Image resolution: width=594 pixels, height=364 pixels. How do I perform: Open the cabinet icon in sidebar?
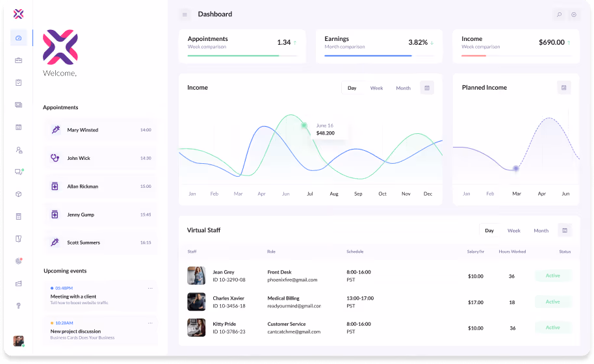point(19,216)
